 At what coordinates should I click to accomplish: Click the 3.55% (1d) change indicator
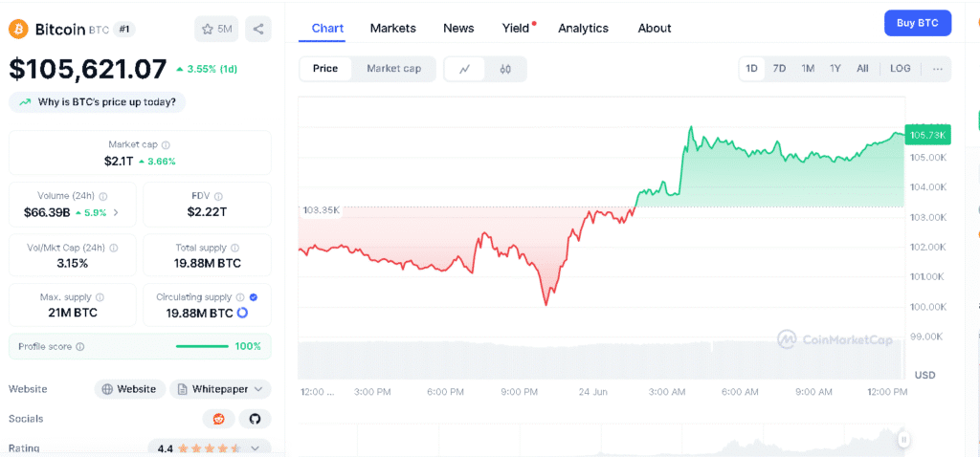pyautogui.click(x=207, y=69)
